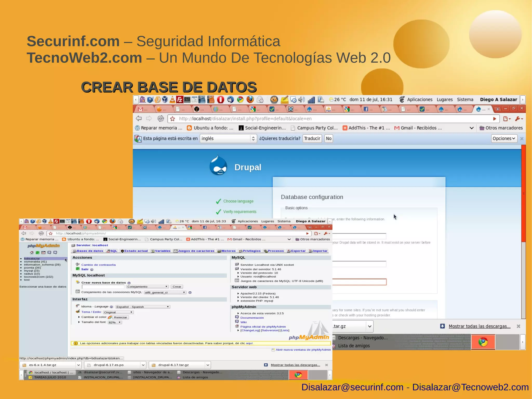Click the Google Translate icon in the translation bar

(x=138, y=139)
